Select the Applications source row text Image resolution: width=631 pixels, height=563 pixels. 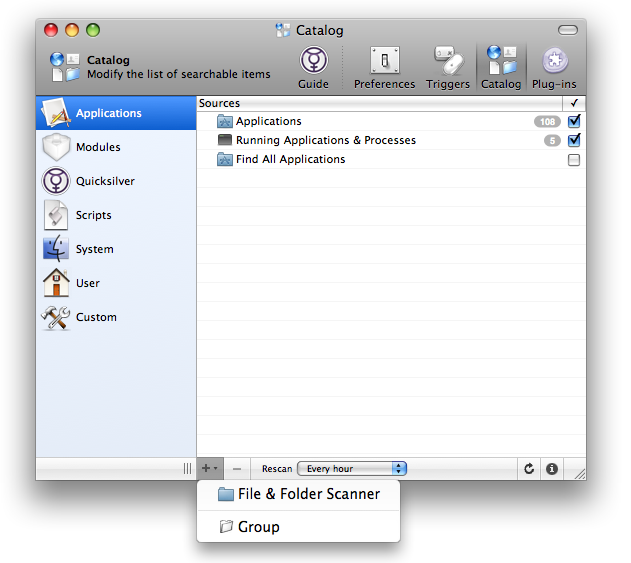click(x=268, y=121)
